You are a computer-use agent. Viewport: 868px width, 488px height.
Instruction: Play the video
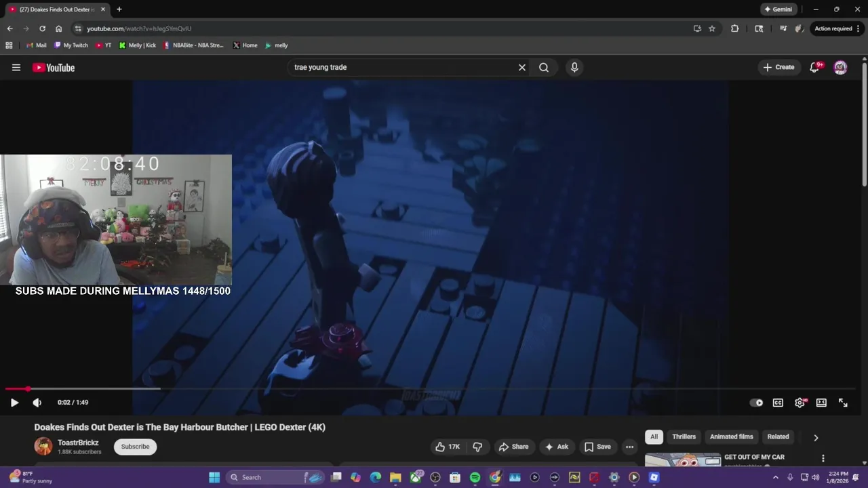14,403
